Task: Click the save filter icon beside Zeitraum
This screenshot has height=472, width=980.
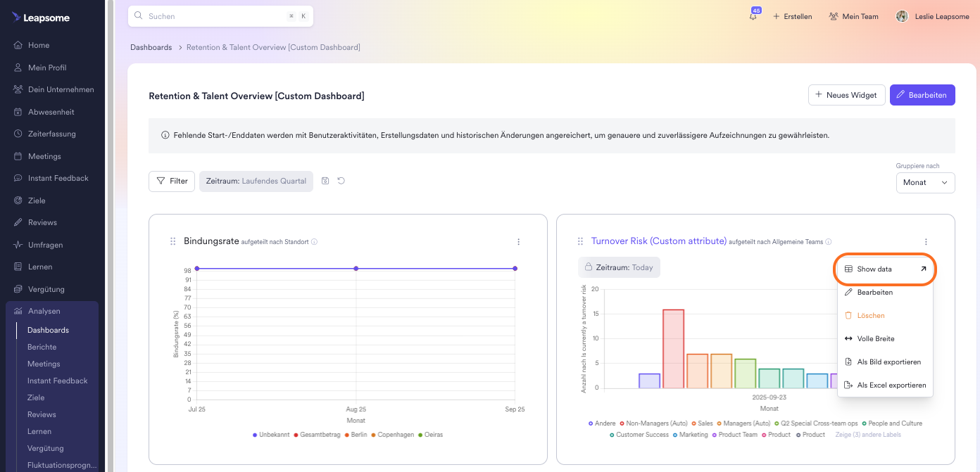Action: 325,181
